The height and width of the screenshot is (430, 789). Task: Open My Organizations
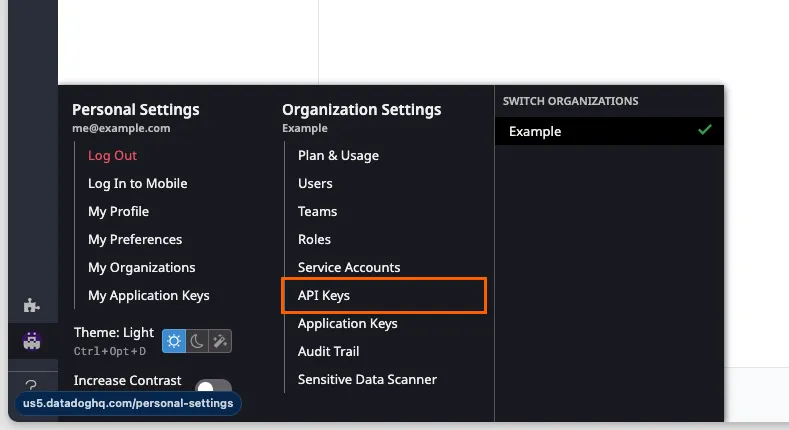coord(141,268)
